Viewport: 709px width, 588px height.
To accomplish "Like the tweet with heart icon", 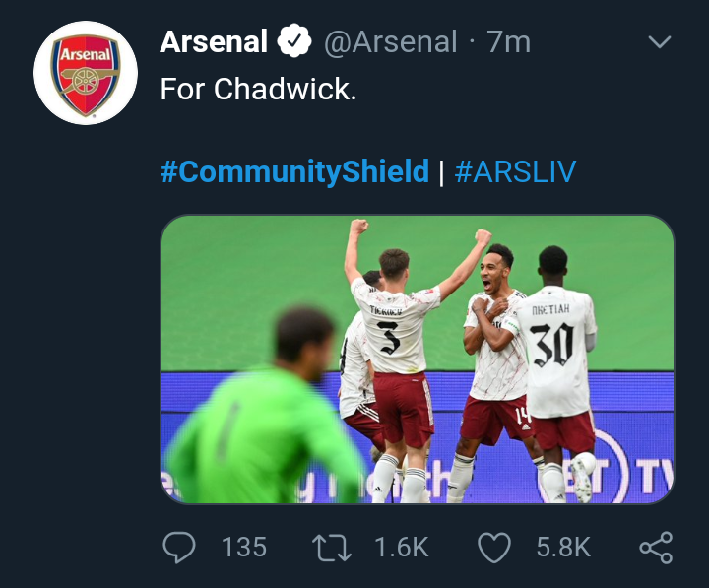I will [492, 547].
